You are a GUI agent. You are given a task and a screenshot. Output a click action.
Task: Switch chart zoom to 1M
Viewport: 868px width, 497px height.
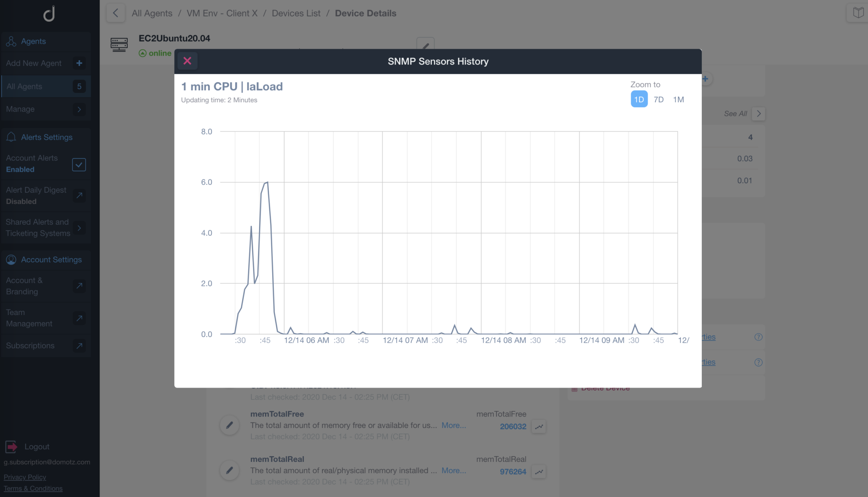(678, 99)
